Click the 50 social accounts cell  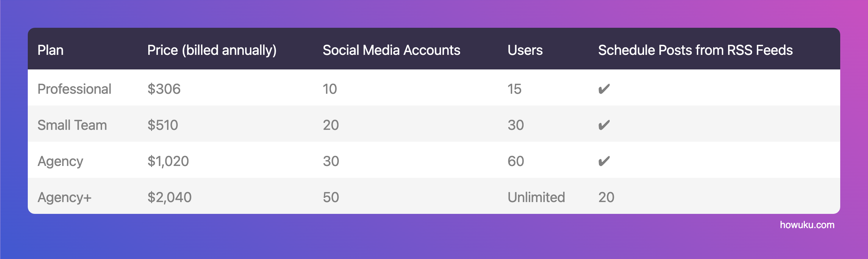(x=331, y=198)
